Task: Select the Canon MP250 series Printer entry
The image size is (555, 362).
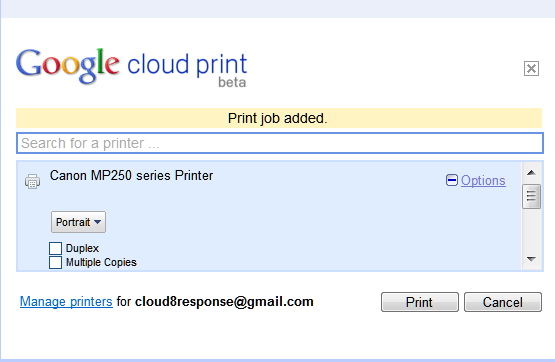Action: tap(131, 176)
